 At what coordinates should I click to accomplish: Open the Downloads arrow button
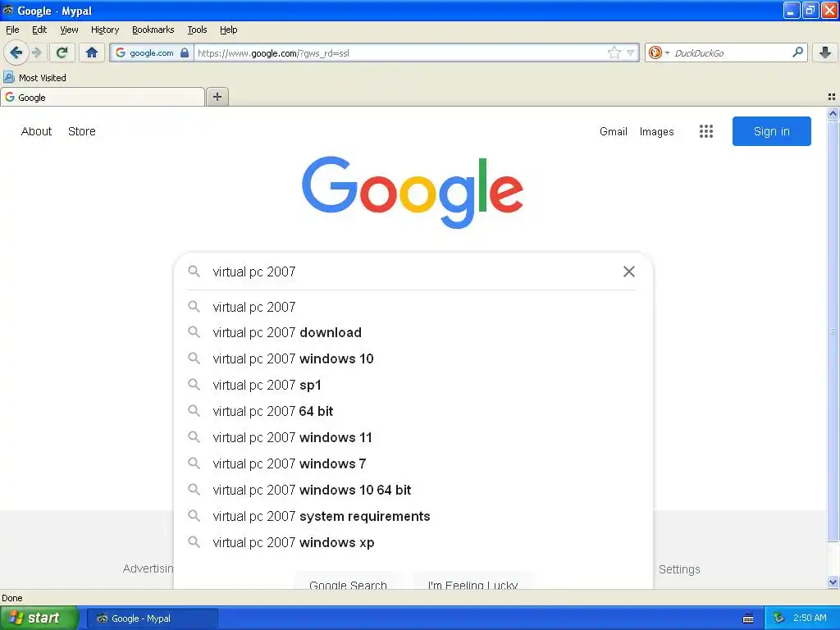[x=825, y=52]
